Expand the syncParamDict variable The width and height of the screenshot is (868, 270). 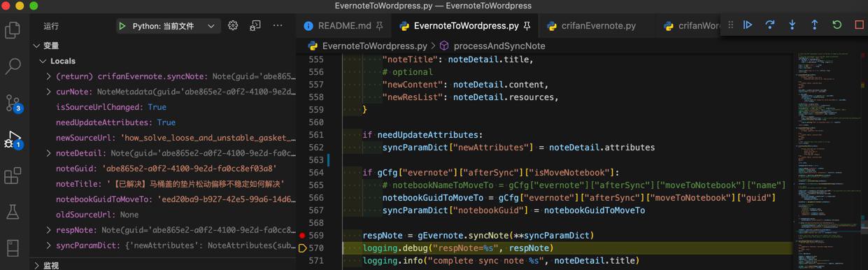click(x=49, y=246)
